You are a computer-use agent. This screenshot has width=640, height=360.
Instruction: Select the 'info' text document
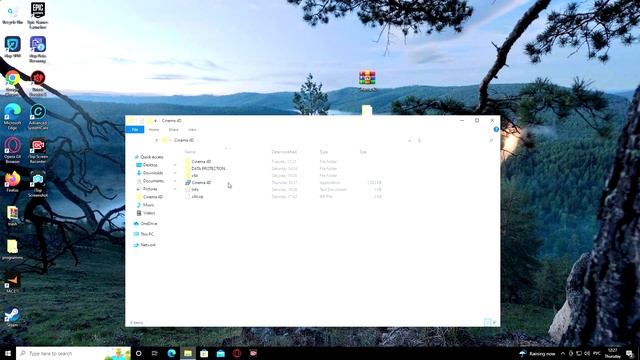click(x=195, y=189)
